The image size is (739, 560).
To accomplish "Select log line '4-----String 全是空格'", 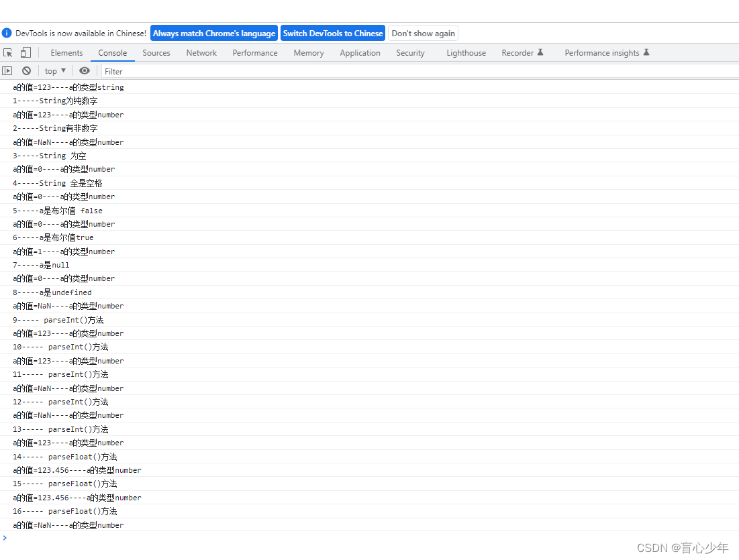I will (x=58, y=183).
